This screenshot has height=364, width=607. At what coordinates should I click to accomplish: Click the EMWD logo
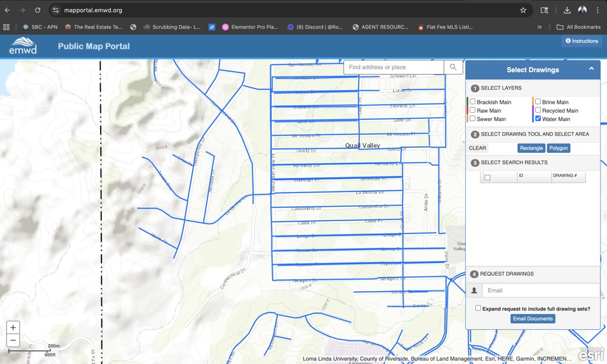(x=23, y=46)
